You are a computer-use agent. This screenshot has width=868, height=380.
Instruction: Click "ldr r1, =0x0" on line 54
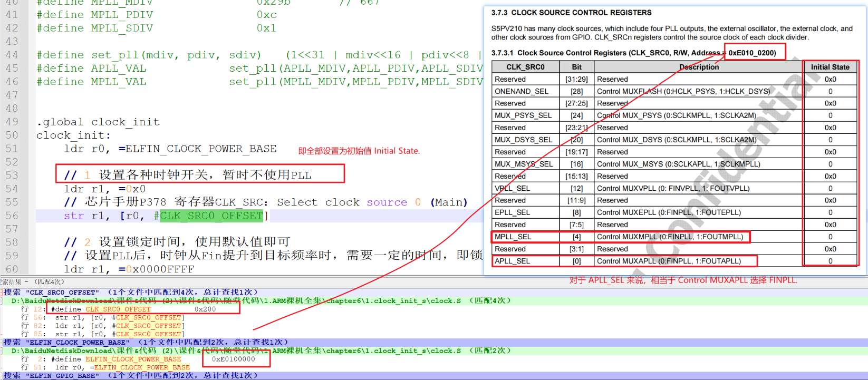tap(105, 189)
